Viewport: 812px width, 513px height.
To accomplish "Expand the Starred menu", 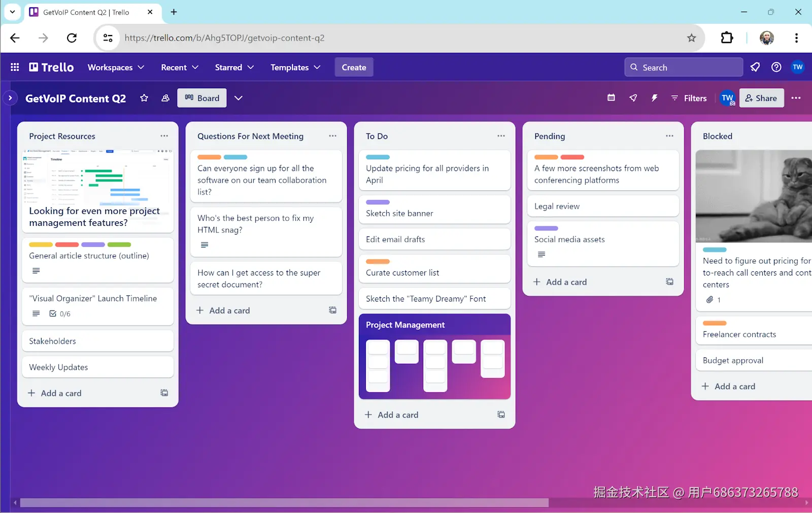I will click(234, 67).
